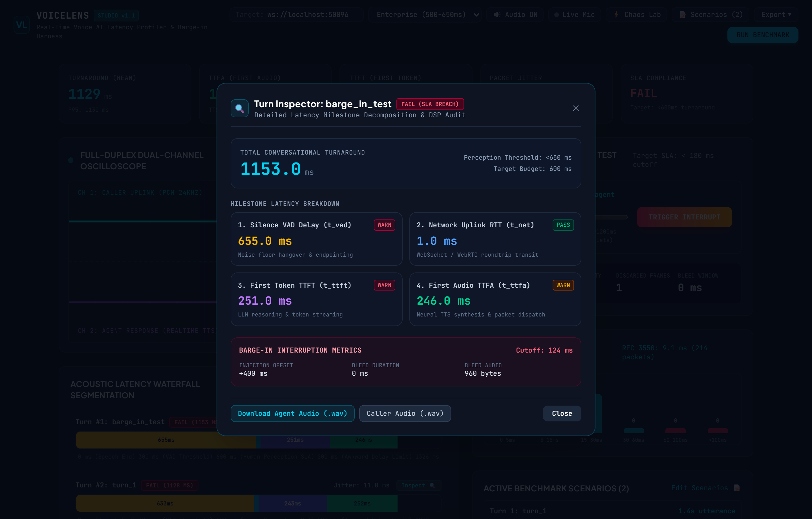Click Perception Threshold: <650 ms text

tap(518, 158)
